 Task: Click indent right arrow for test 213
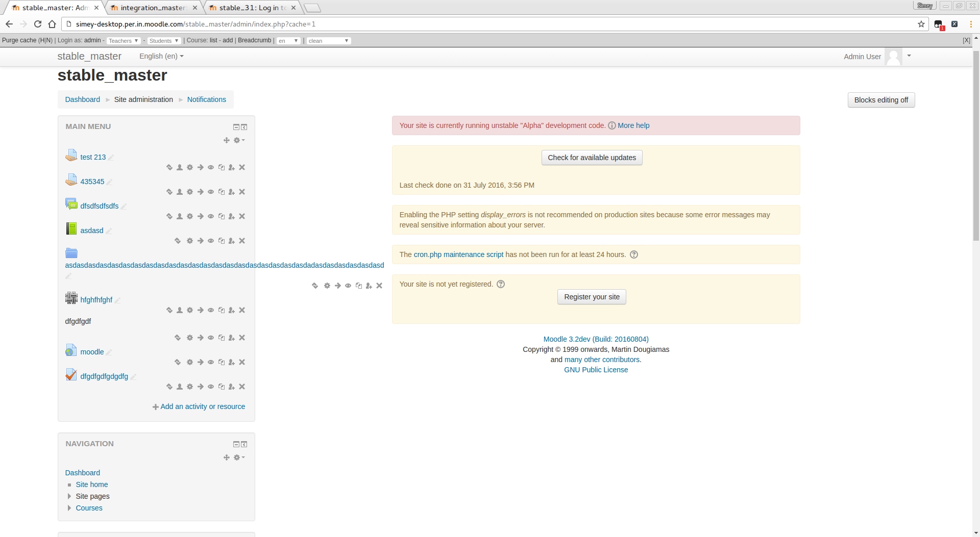(x=201, y=167)
